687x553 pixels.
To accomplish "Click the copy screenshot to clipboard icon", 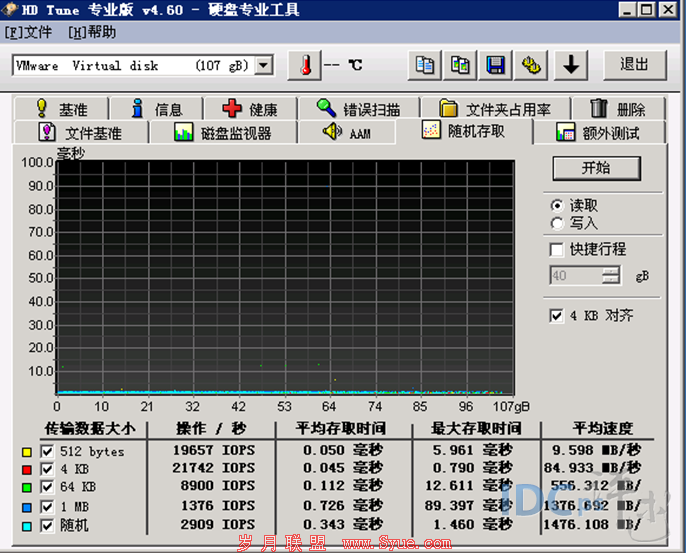I will pyautogui.click(x=460, y=65).
